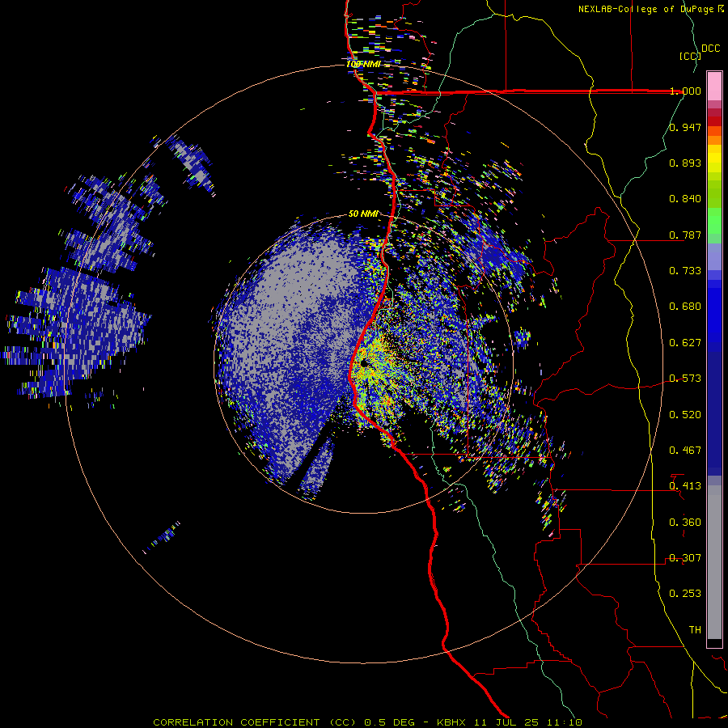
Task: Click the 11 JUL 25 date in caption
Action: 506,722
